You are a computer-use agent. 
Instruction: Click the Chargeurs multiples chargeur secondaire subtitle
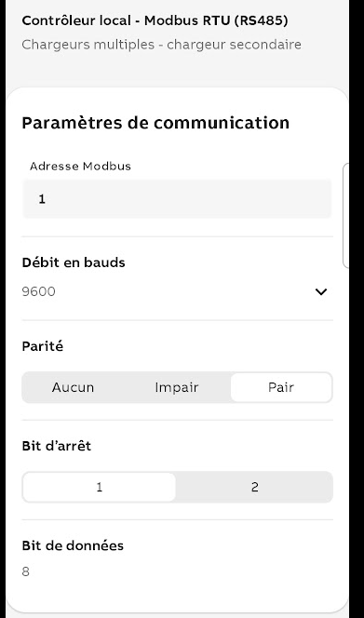[161, 45]
